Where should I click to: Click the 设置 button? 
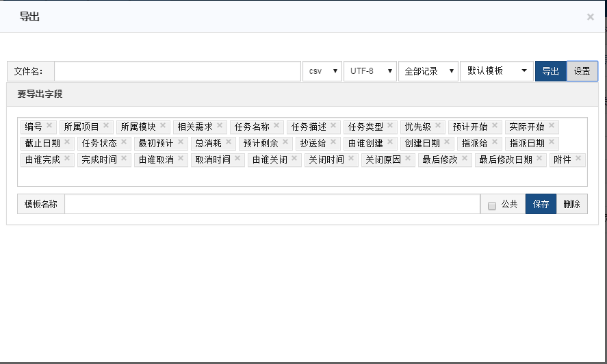(582, 71)
